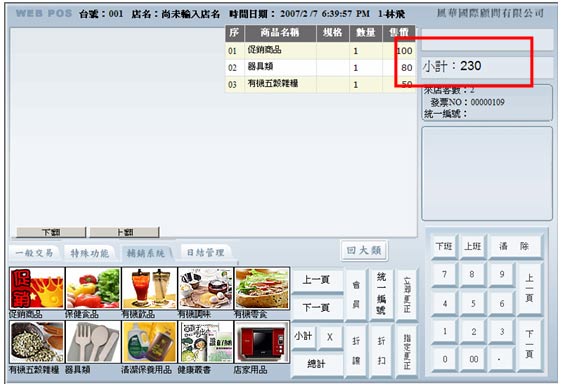Click the 回大類 button
This screenshot has height=388, width=563.
tap(364, 250)
